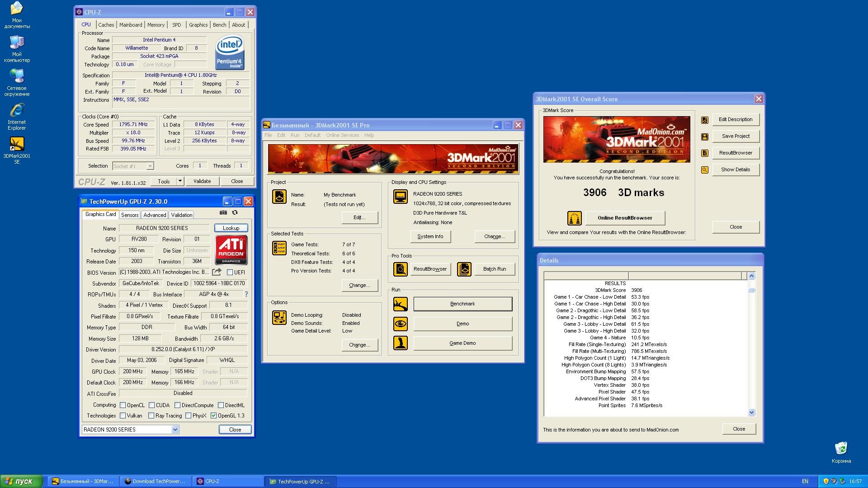Toggle the UEFI checkbox in GPU-Z
868x488 pixels.
pyautogui.click(x=230, y=272)
